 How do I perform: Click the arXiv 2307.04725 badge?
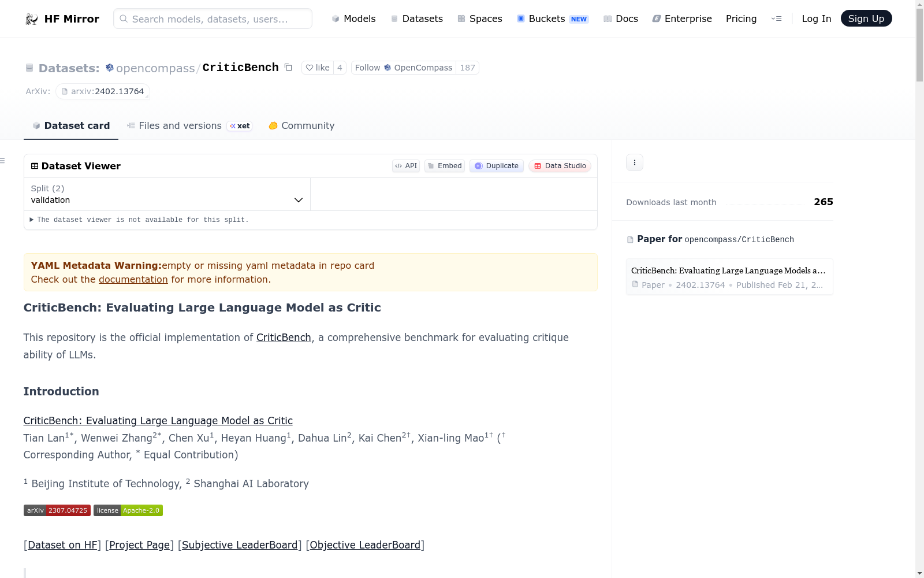57,510
